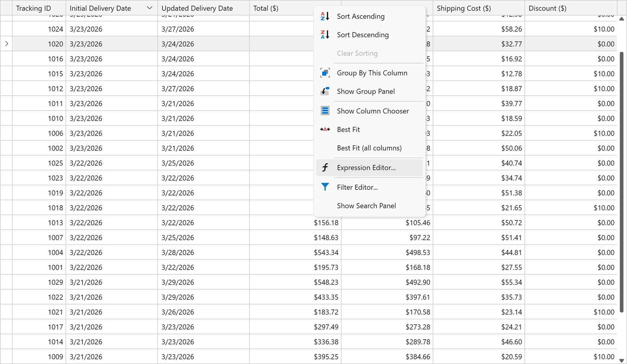The image size is (627, 364).
Task: Click Updated Delivery Date column header
Action: (x=203, y=8)
